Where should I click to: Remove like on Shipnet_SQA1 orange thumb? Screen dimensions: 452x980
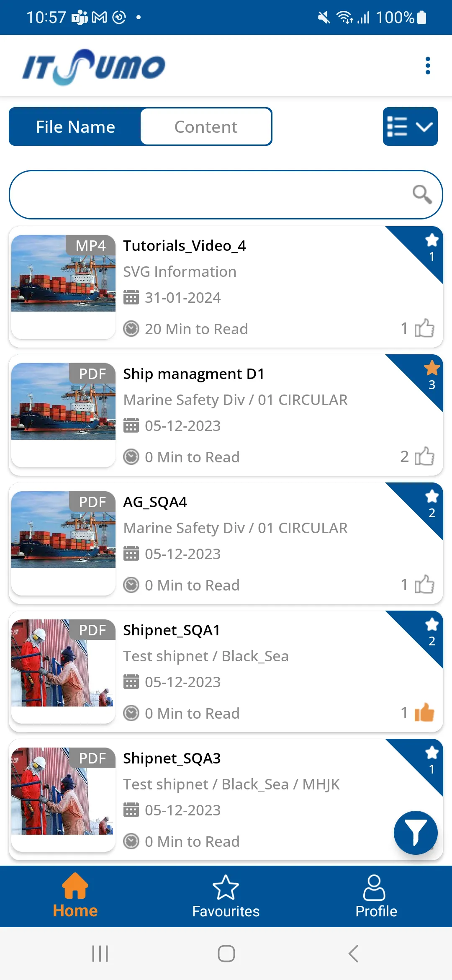pos(424,712)
